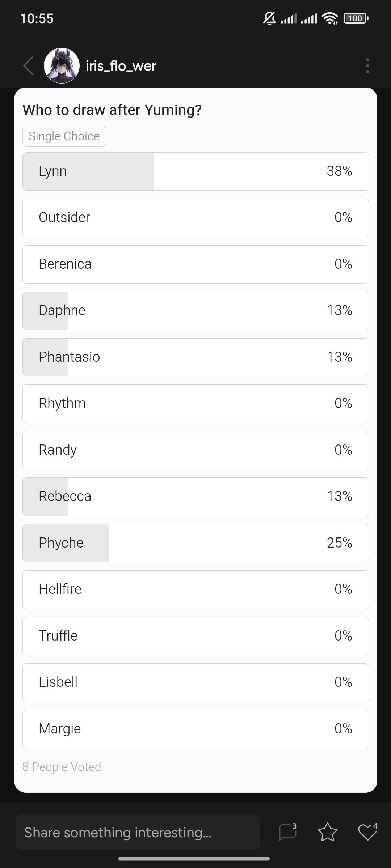
Task: Tap the battery indicator icon
Action: tap(356, 18)
